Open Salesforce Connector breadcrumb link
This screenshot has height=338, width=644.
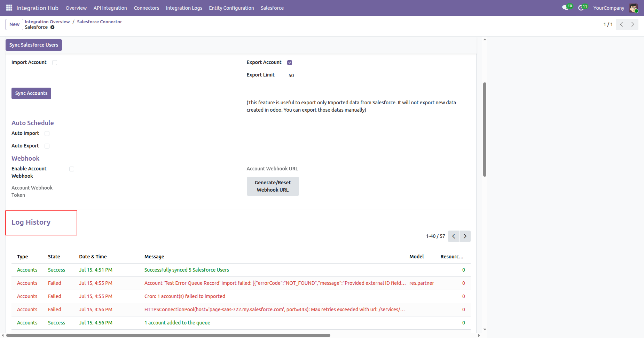click(99, 22)
